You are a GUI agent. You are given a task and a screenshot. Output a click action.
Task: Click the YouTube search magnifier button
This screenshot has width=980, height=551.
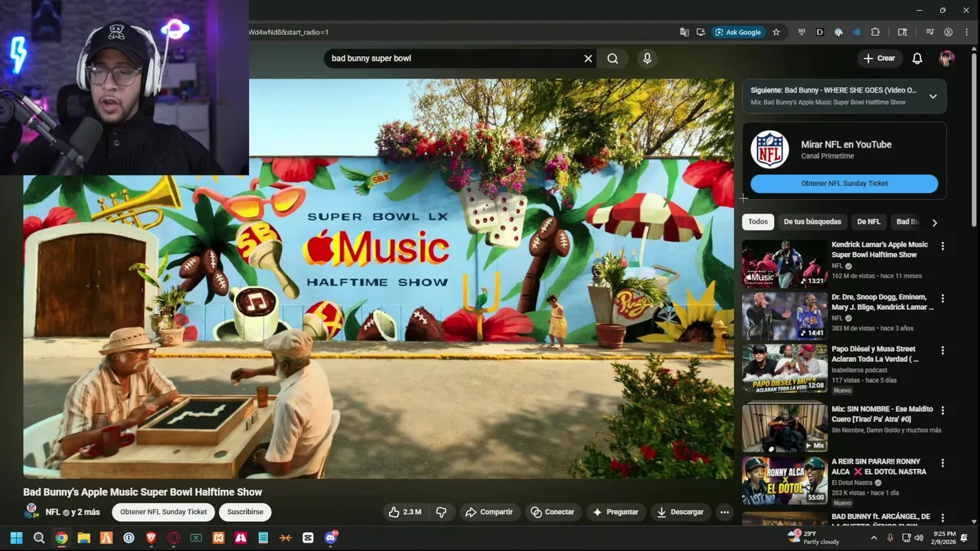click(612, 58)
